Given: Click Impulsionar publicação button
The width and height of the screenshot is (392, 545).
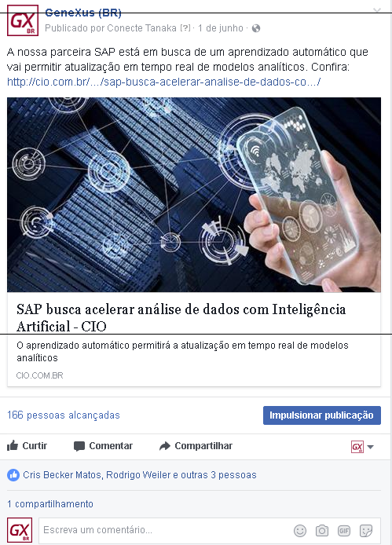Looking at the screenshot, I should click(x=322, y=415).
